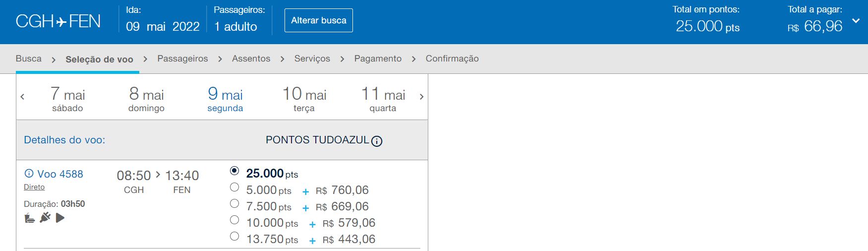Viewport: 868px width, 251px height.
Task: Click the Alterar busca button
Action: click(318, 20)
